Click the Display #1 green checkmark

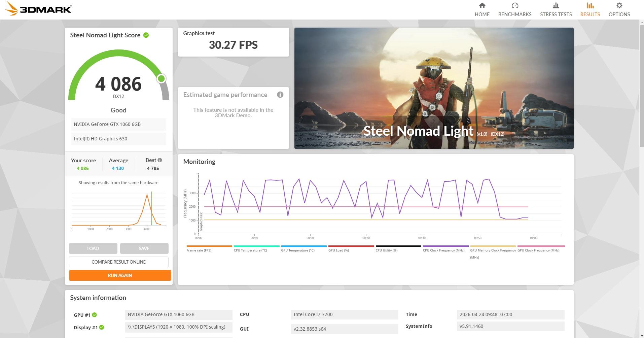click(x=102, y=327)
